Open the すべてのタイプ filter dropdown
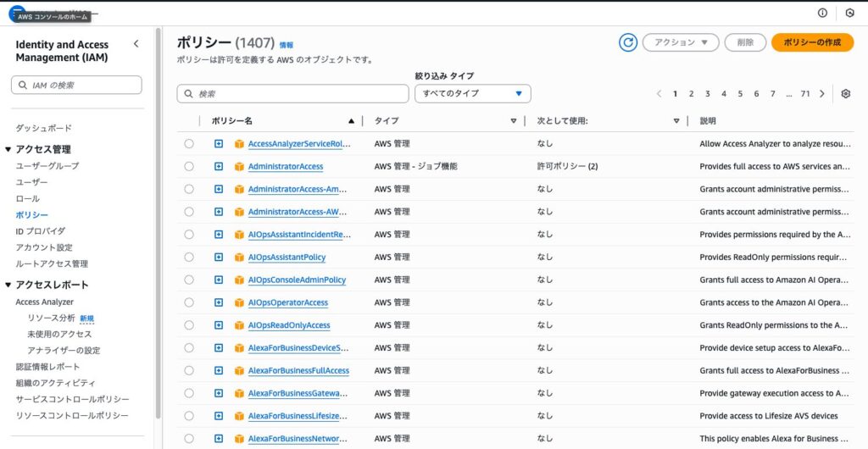868x449 pixels. pyautogui.click(x=473, y=94)
